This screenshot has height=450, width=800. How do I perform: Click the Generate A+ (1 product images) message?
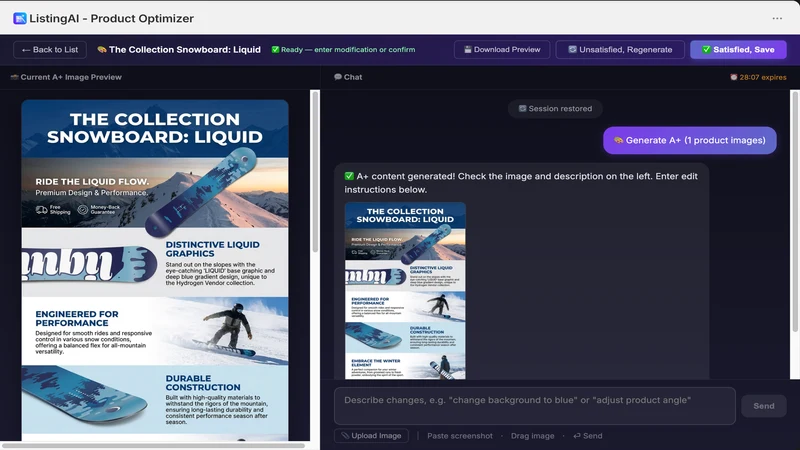(690, 140)
